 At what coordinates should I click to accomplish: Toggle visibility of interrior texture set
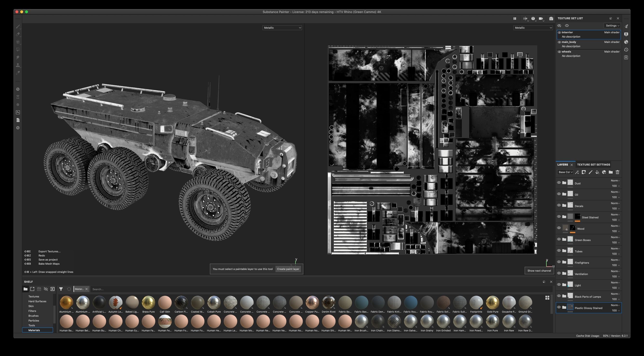(x=559, y=32)
